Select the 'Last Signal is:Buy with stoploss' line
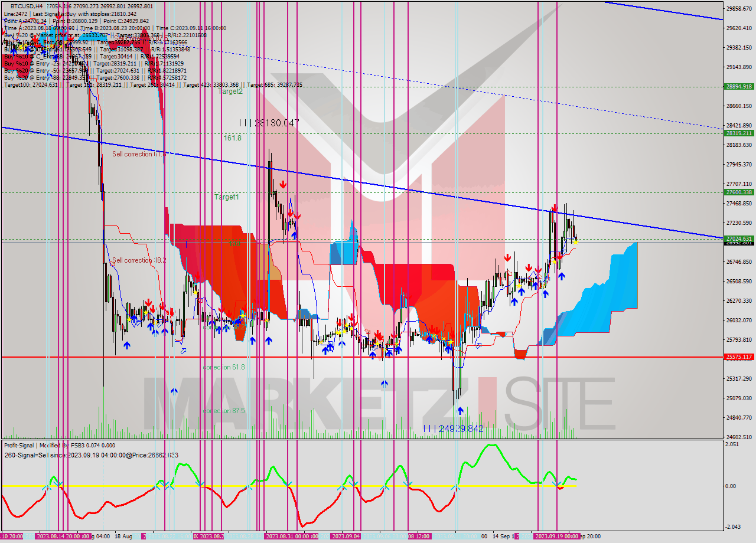This screenshot has height=543, width=756. point(70,14)
